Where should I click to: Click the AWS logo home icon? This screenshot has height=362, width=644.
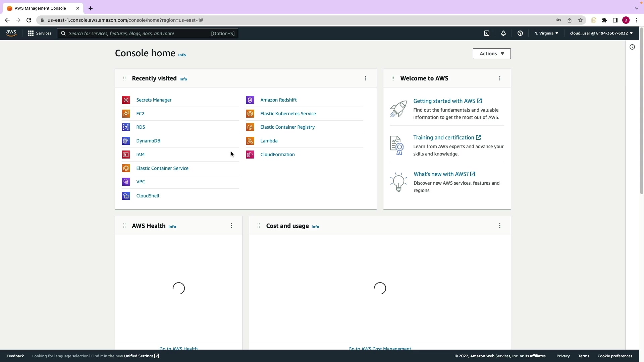point(11,33)
